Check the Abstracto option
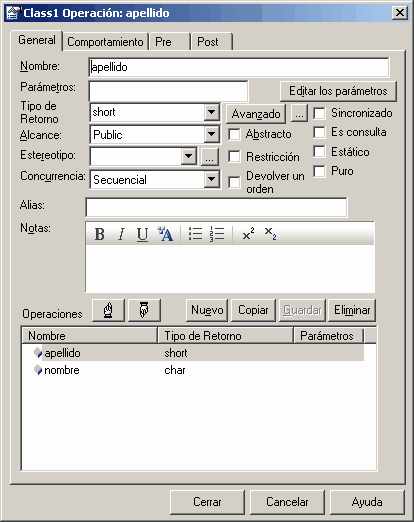 coord(234,135)
